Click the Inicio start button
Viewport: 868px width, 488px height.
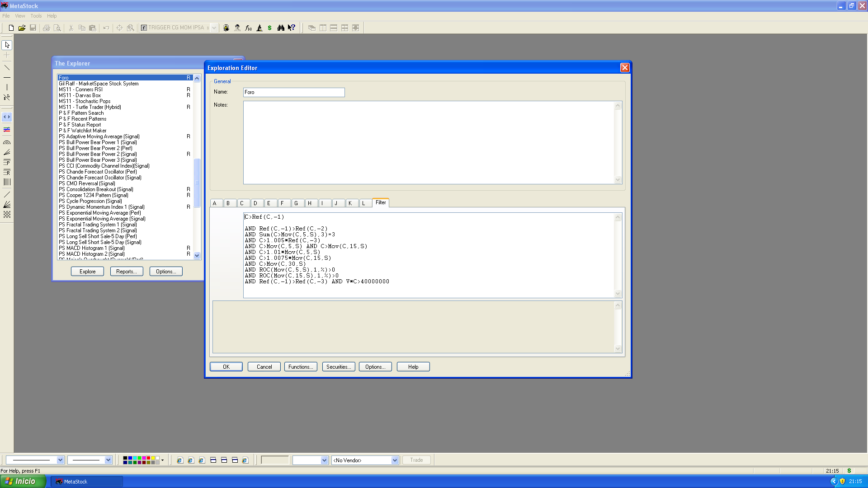(23, 481)
